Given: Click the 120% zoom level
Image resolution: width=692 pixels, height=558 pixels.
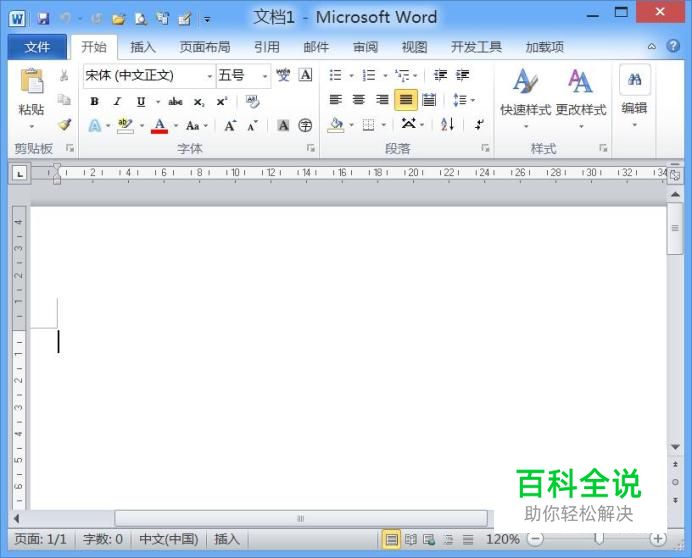Looking at the screenshot, I should tap(503, 539).
